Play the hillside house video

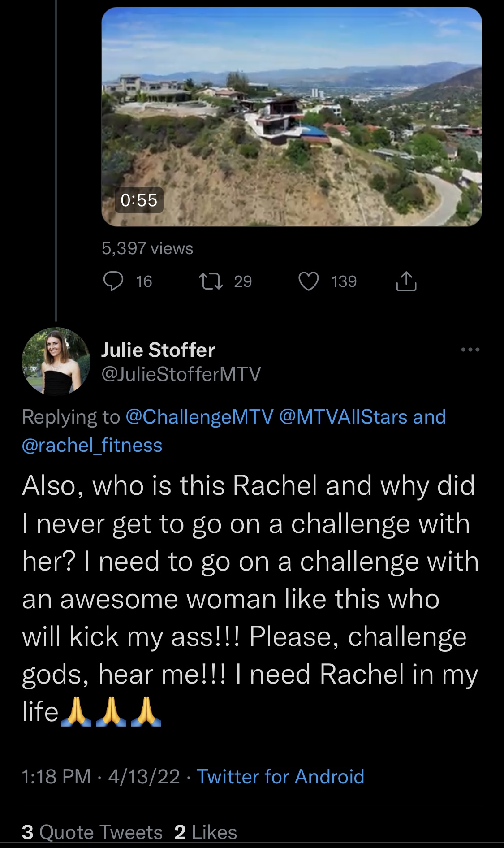click(x=292, y=117)
